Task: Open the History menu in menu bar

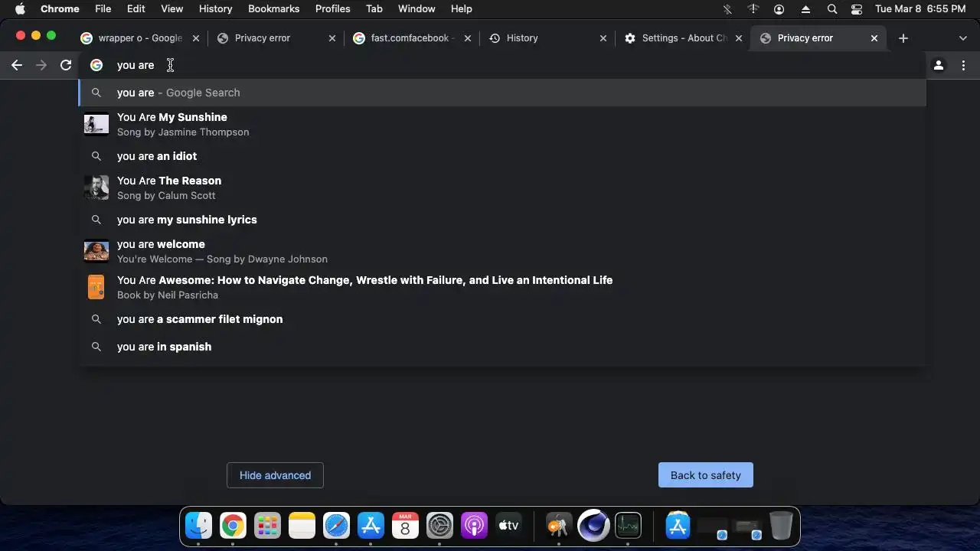Action: pyautogui.click(x=215, y=9)
